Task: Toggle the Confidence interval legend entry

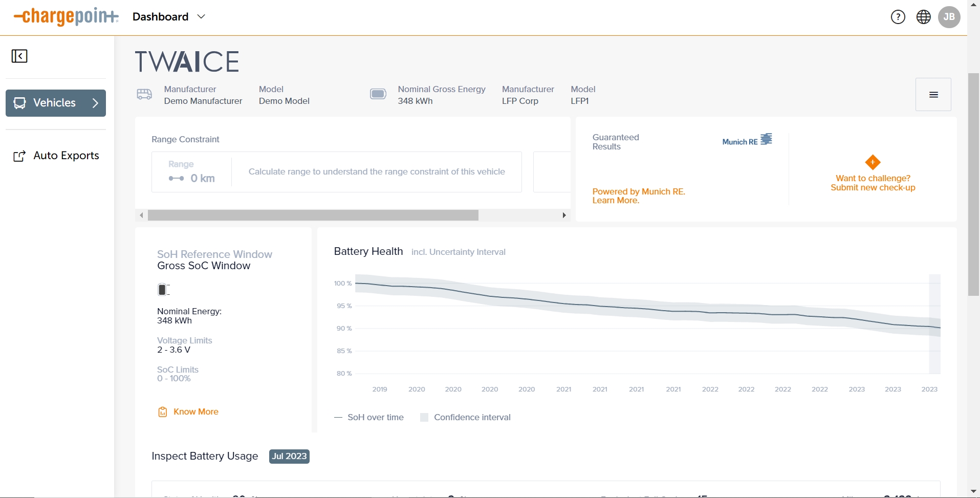Action: pyautogui.click(x=465, y=418)
